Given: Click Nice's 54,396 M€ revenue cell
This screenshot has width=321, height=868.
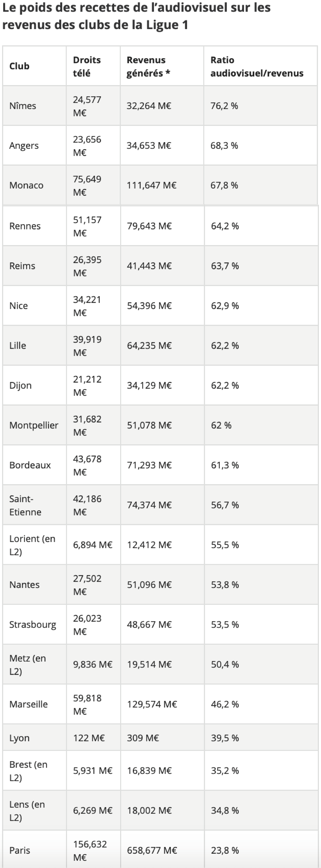Looking at the screenshot, I should point(149,306).
